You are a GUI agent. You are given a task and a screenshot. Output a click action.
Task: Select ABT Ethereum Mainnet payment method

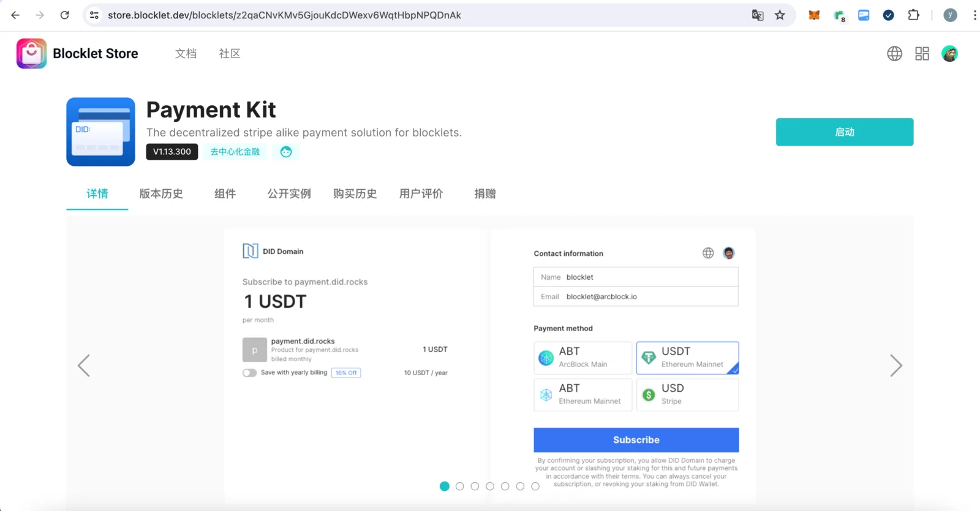click(582, 395)
